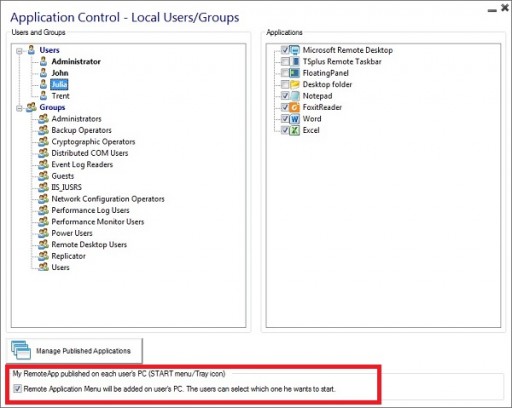The width and height of the screenshot is (512, 408).
Task: Click the IIS_IUSRS group icon
Action: coord(43,187)
